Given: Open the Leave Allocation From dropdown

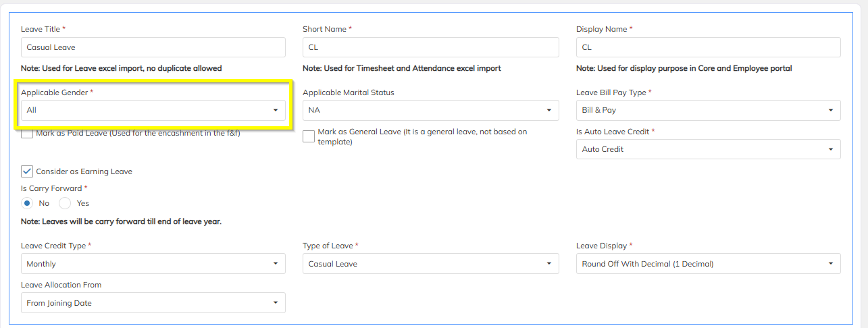Looking at the screenshot, I should 153,303.
